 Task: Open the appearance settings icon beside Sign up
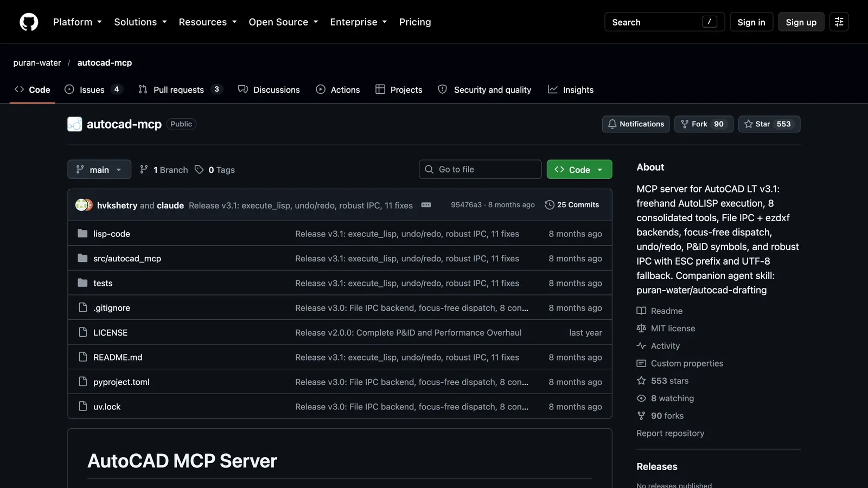839,22
